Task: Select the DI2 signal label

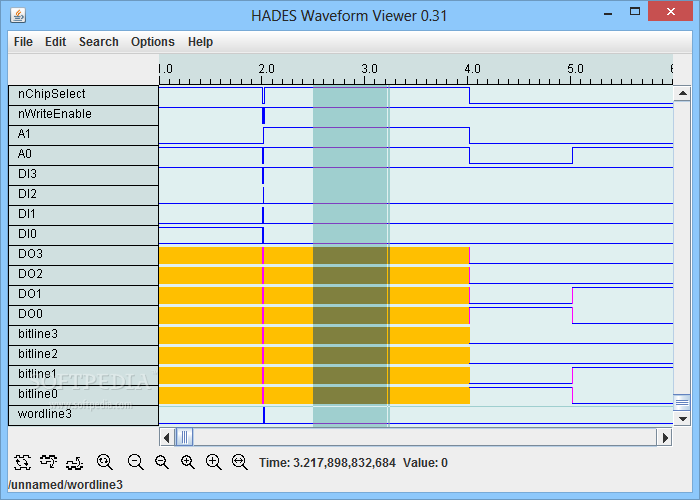Action: point(83,195)
